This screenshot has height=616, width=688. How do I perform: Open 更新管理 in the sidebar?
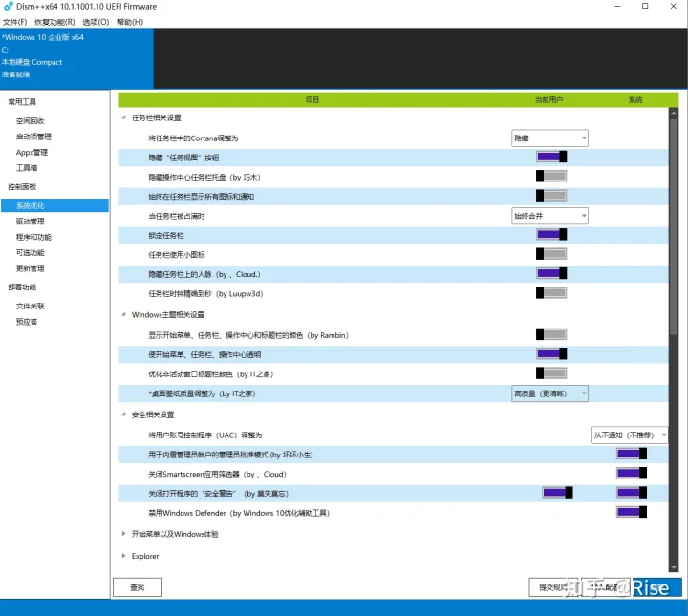pyautogui.click(x=30, y=268)
